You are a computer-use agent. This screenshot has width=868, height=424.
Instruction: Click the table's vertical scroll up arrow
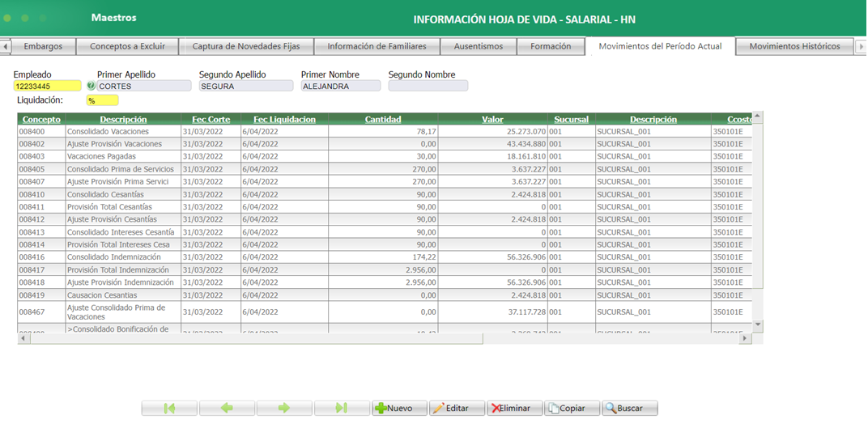coord(758,117)
